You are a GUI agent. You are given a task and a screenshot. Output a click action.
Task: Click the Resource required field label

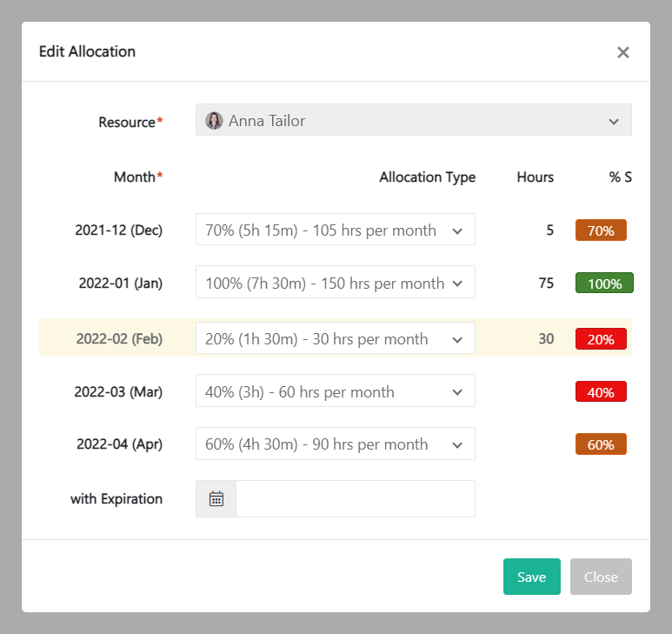click(130, 122)
